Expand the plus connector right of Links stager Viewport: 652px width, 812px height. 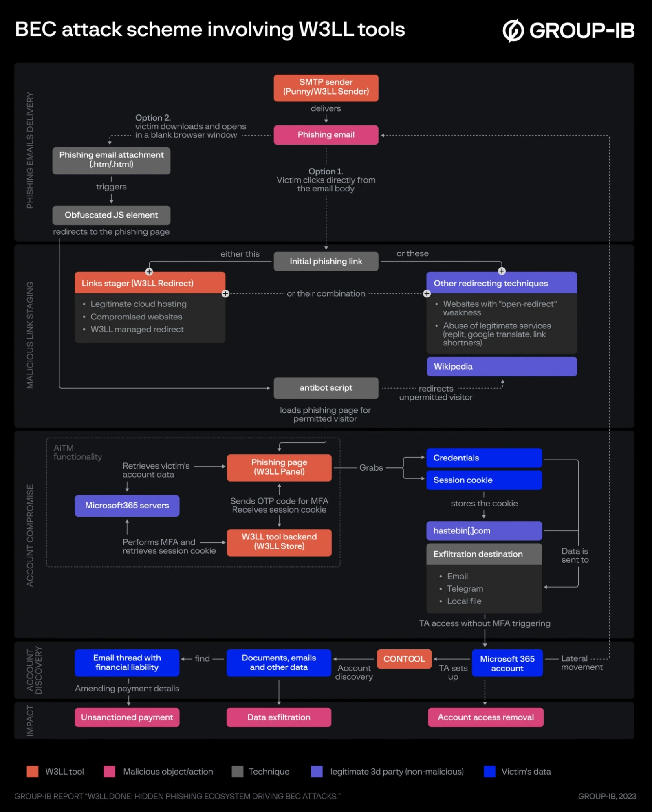(x=225, y=294)
